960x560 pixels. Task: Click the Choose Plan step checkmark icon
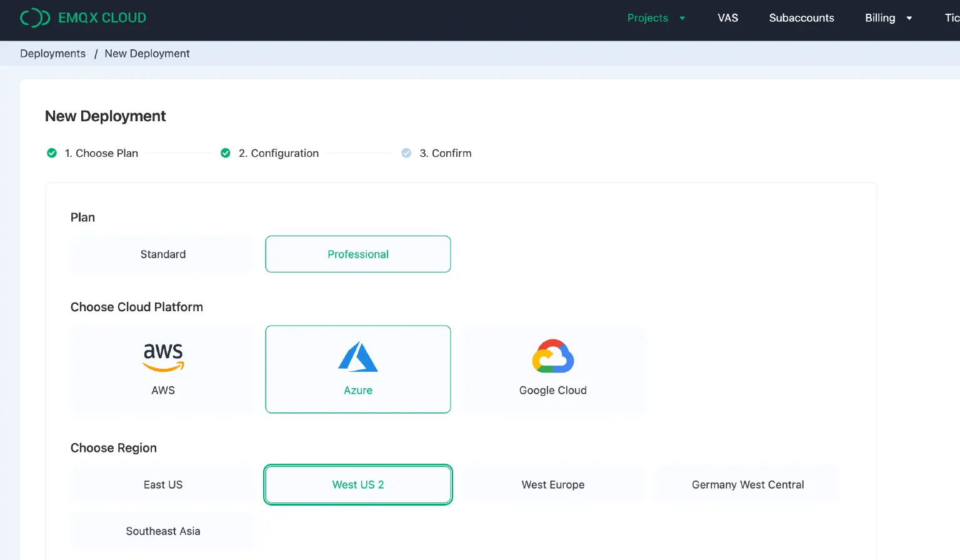[52, 153]
